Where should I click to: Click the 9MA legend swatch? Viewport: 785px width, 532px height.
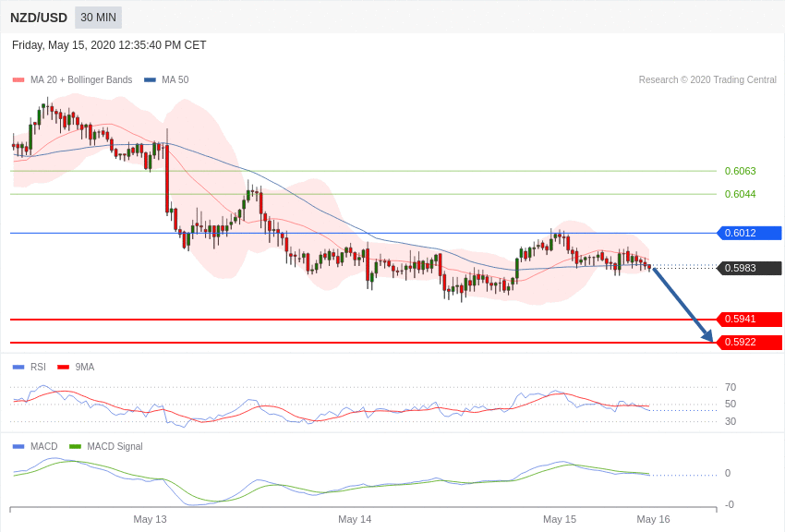63,367
